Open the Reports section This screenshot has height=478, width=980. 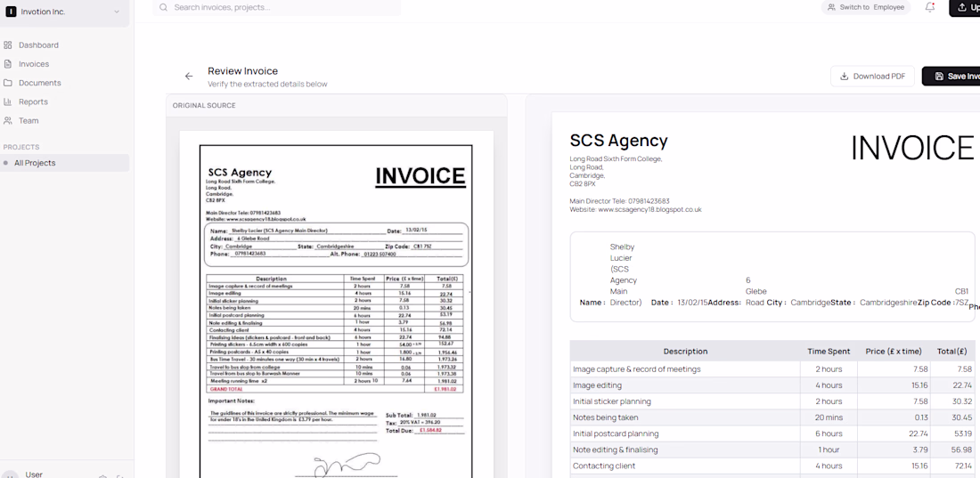click(x=33, y=101)
